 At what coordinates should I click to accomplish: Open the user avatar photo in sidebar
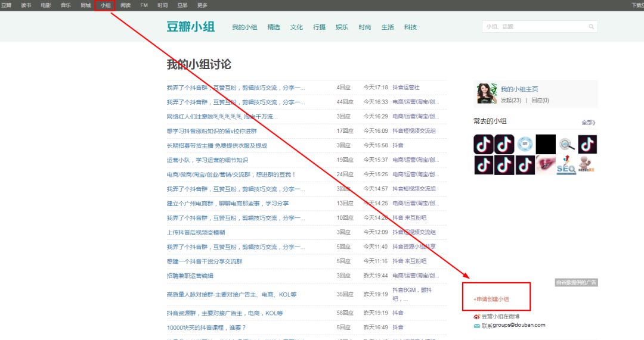tap(487, 93)
